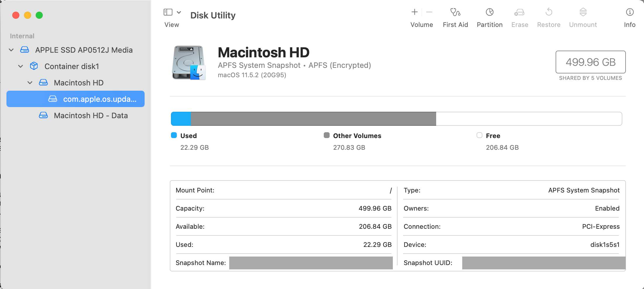Toggle the sidebar view icon
Screen dimensions: 644x289
(168, 12)
